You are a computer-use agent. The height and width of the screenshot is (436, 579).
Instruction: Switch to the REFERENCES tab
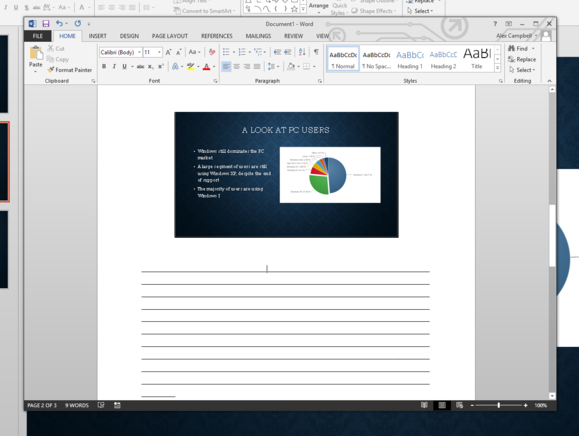pos(217,36)
